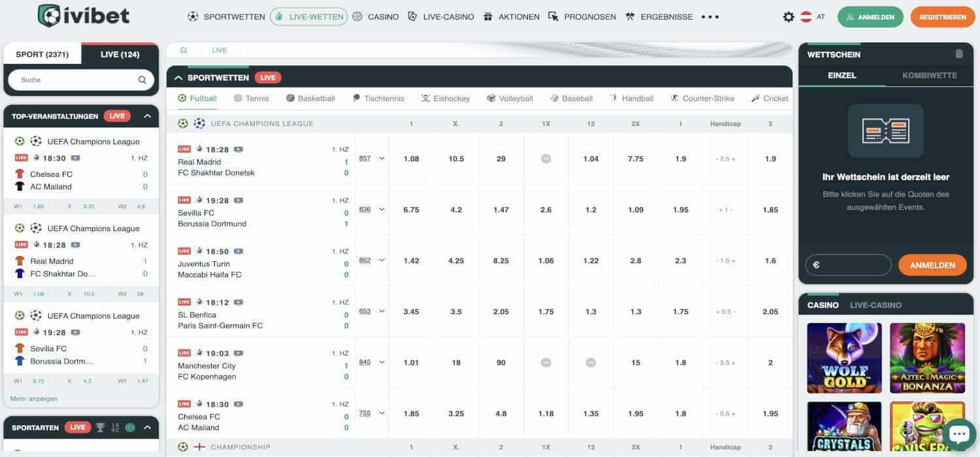980x457 pixels.
Task: Open Aztec Magic Bonanza game
Action: (x=927, y=358)
